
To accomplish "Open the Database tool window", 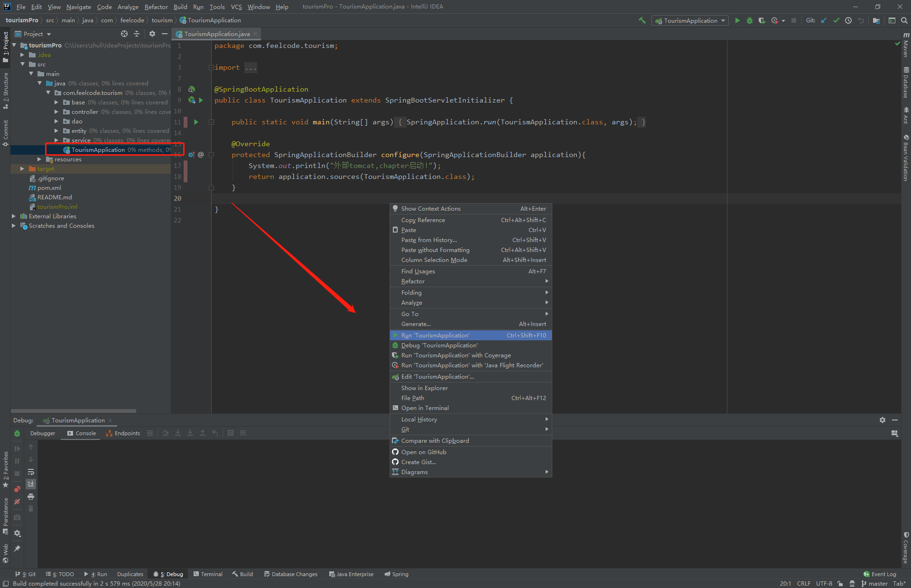I will [906, 83].
